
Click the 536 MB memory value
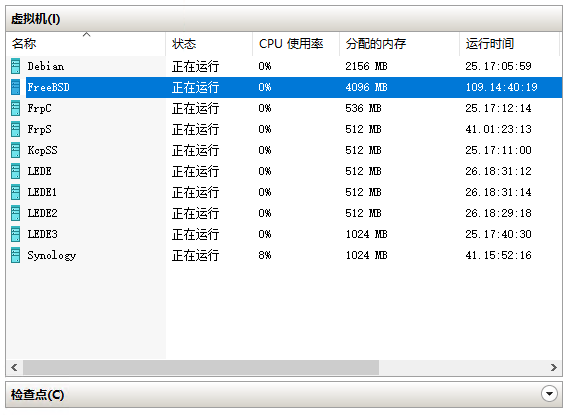tap(363, 108)
